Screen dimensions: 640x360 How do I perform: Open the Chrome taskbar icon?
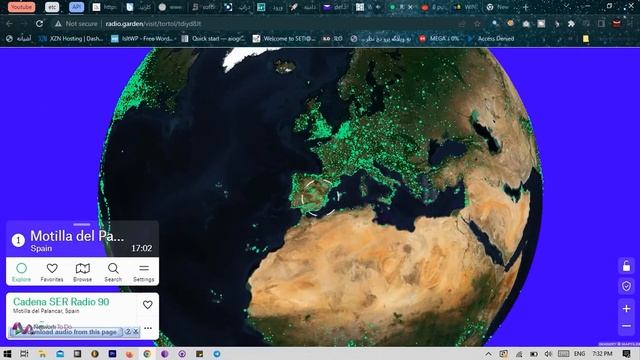click(147, 353)
